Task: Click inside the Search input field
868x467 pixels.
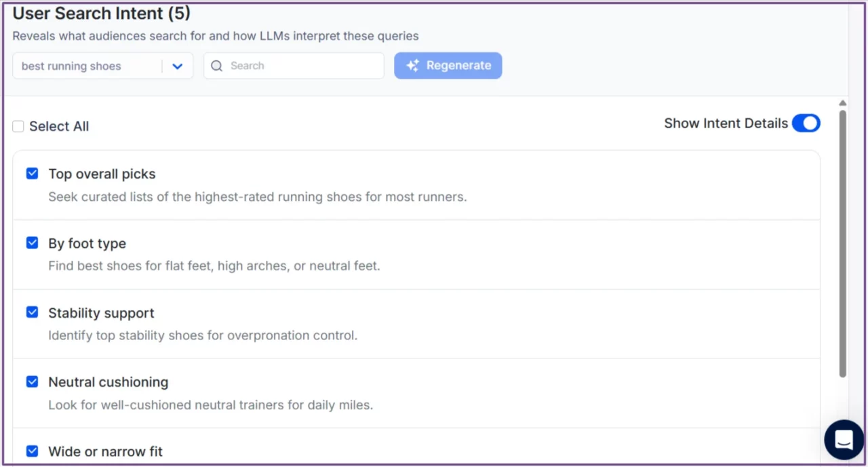Action: click(298, 65)
